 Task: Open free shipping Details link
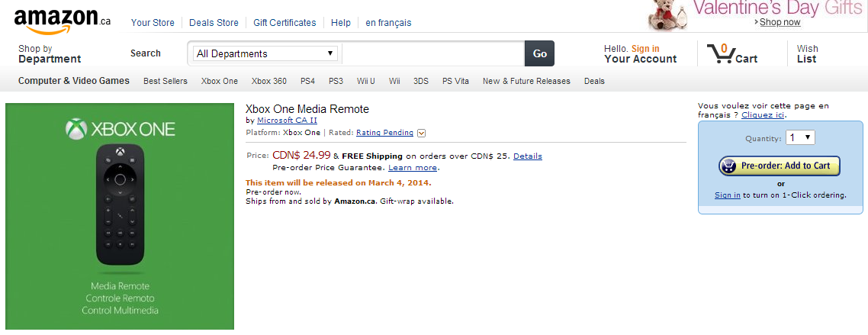[528, 156]
